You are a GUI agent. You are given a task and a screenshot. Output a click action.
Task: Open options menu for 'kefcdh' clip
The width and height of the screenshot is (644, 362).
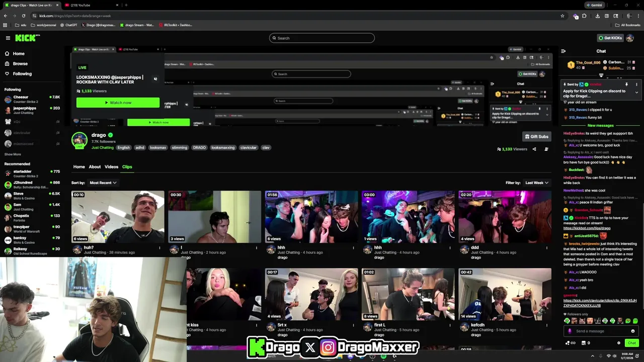[547, 325]
